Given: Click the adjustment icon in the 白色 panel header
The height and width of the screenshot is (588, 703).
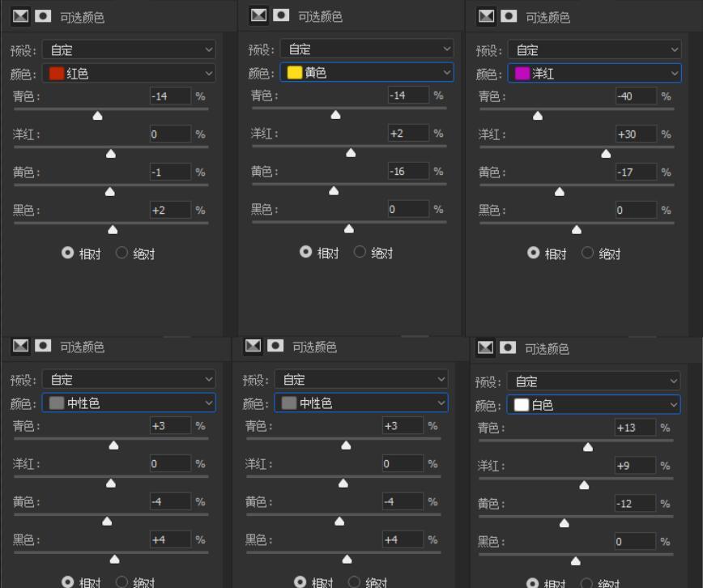Looking at the screenshot, I should pyautogui.click(x=486, y=347).
